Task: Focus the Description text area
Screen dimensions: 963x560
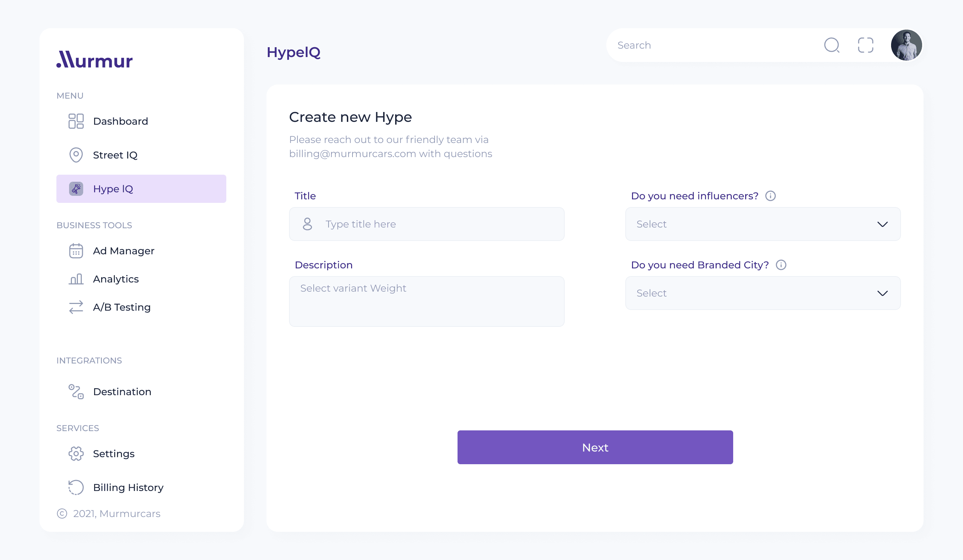Action: [x=427, y=301]
